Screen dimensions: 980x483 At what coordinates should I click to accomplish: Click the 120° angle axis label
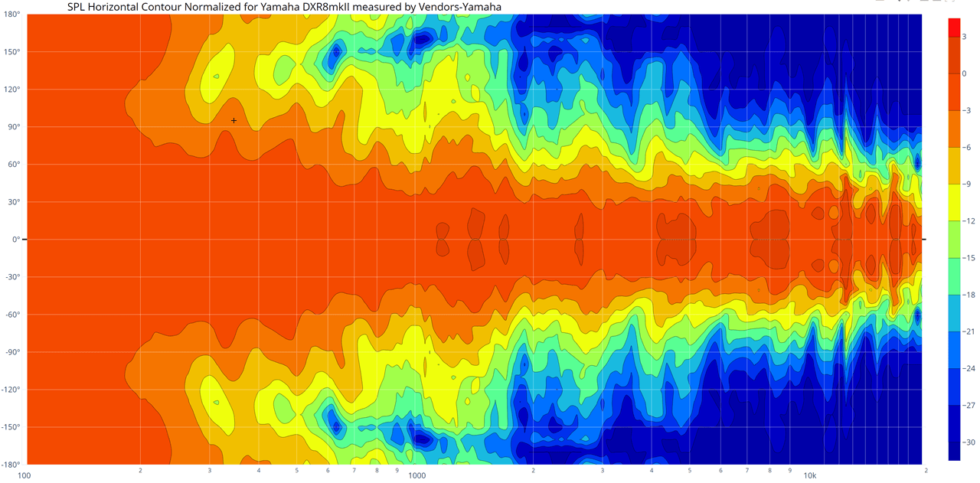point(13,90)
